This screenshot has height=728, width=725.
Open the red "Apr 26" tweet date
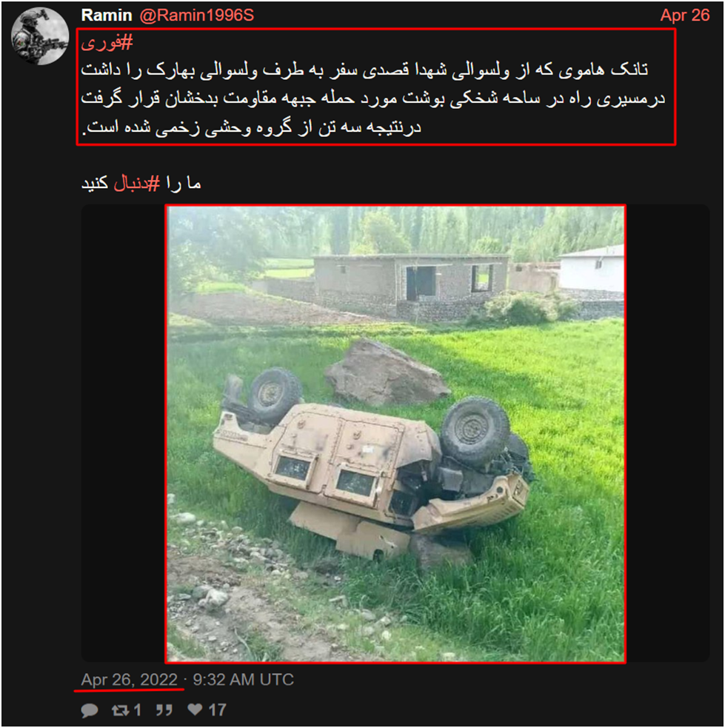[x=684, y=16]
